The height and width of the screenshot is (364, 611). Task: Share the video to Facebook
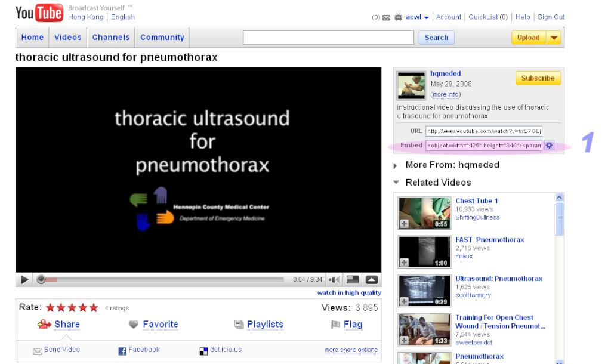pyautogui.click(x=144, y=350)
